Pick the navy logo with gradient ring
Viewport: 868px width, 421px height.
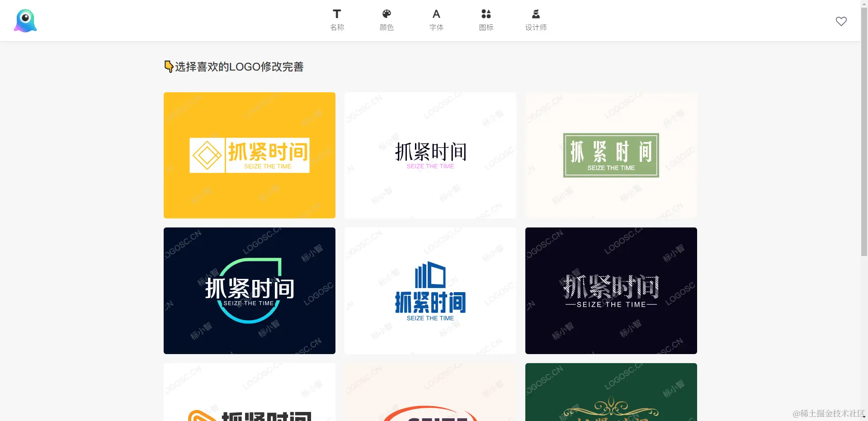(250, 291)
